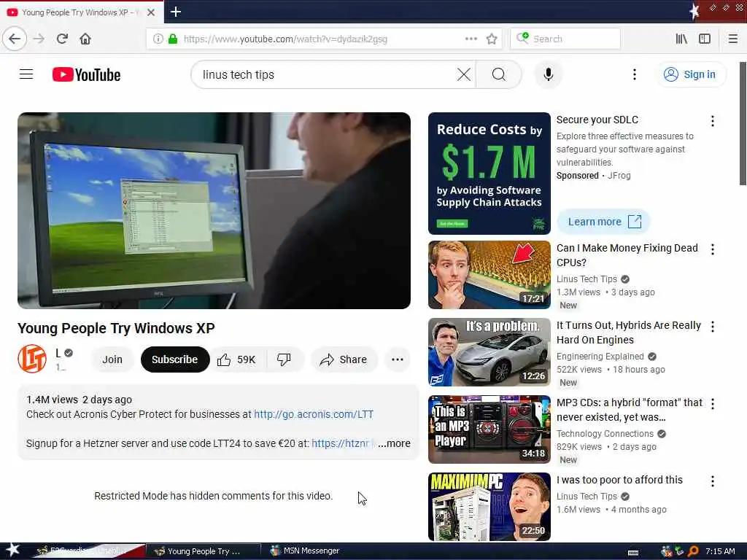Open options for Hybrids video

tap(712, 327)
